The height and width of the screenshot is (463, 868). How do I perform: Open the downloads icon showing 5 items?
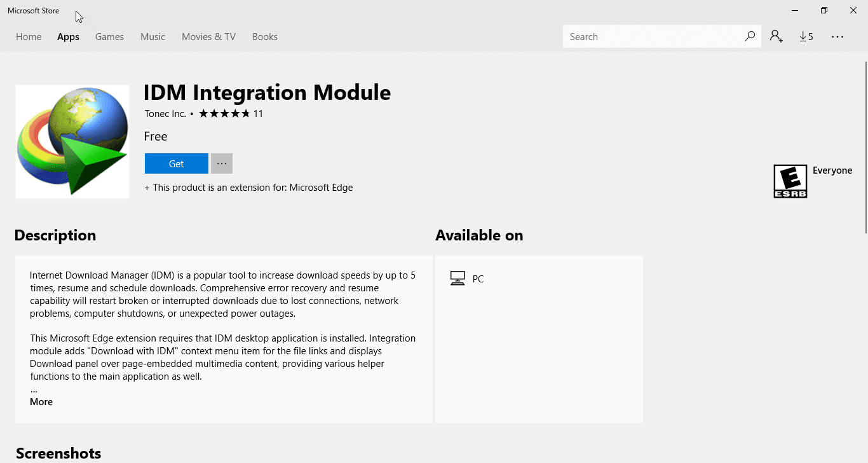[x=806, y=36]
